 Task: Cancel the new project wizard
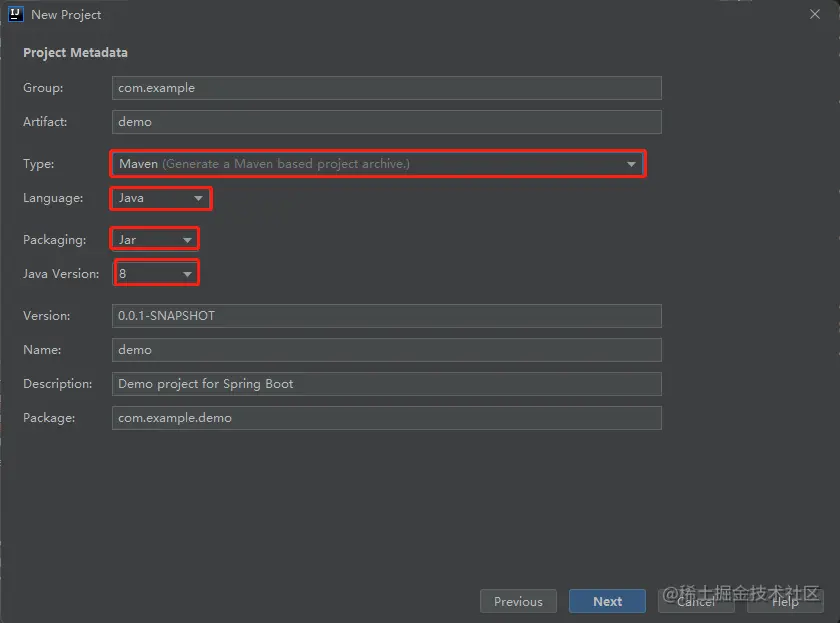pyautogui.click(x=696, y=602)
